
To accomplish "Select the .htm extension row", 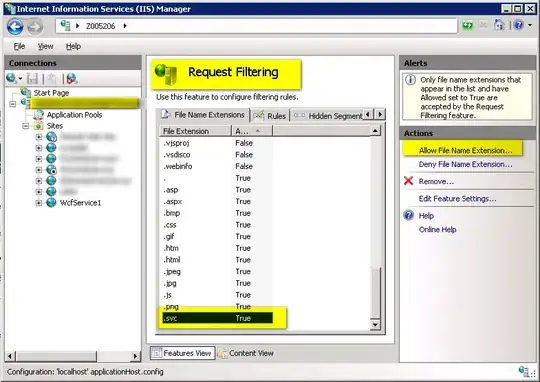I will [x=217, y=248].
